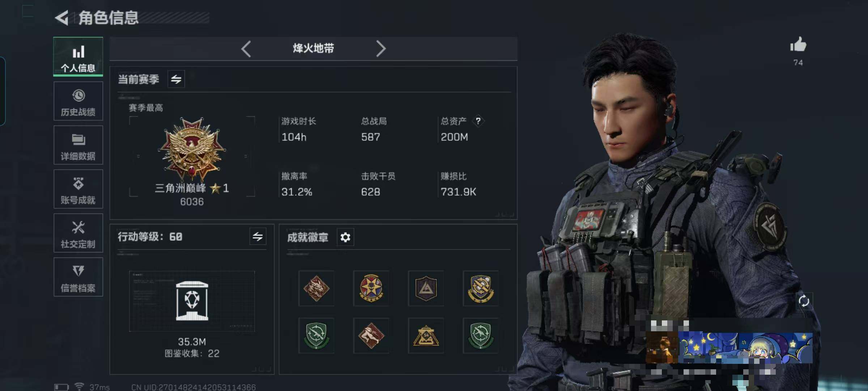The height and width of the screenshot is (391, 868).
Task: Open 成就徽章 gear settings
Action: pyautogui.click(x=345, y=237)
